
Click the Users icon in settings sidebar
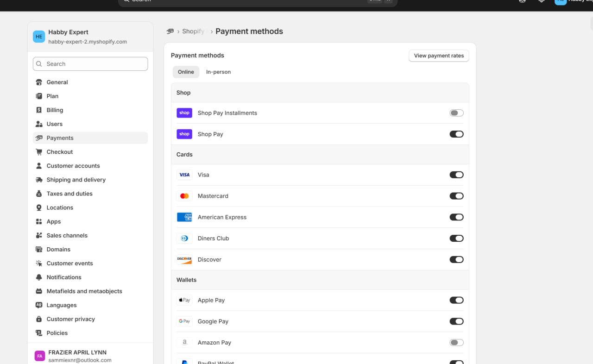tap(39, 124)
